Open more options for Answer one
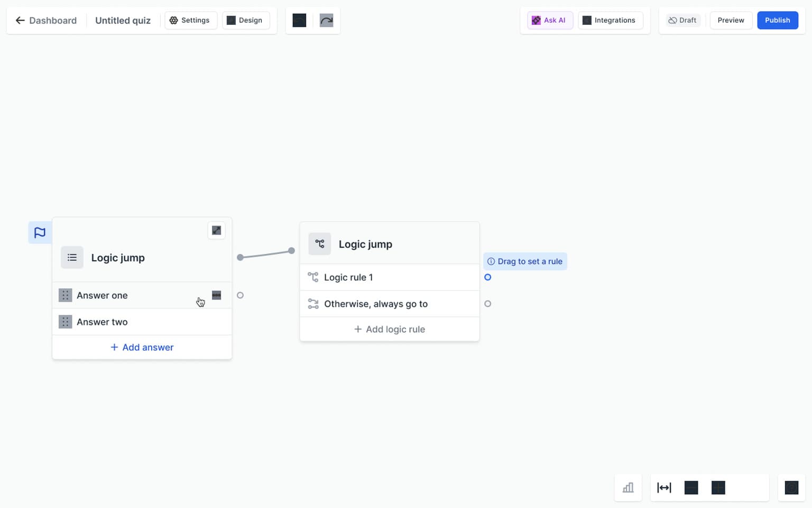 (x=216, y=295)
